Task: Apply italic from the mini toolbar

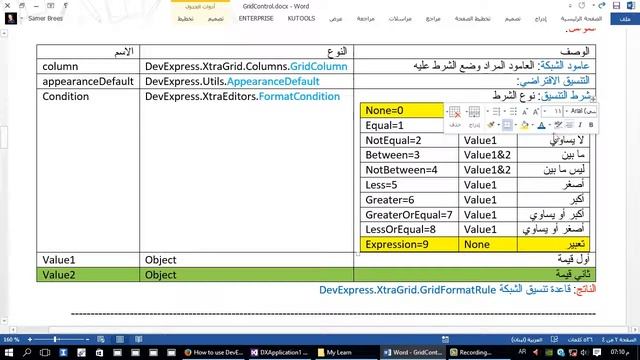Action: [580, 125]
